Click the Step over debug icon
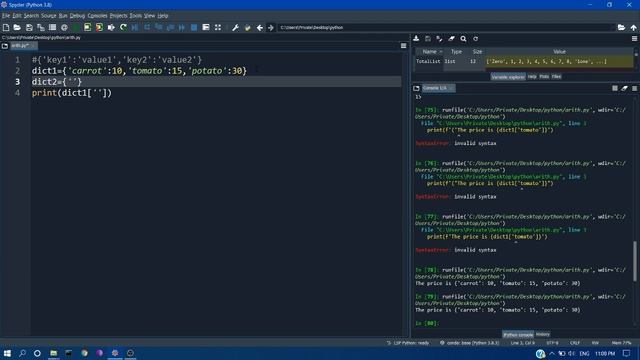This screenshot has height=360, width=640. (x=147, y=27)
